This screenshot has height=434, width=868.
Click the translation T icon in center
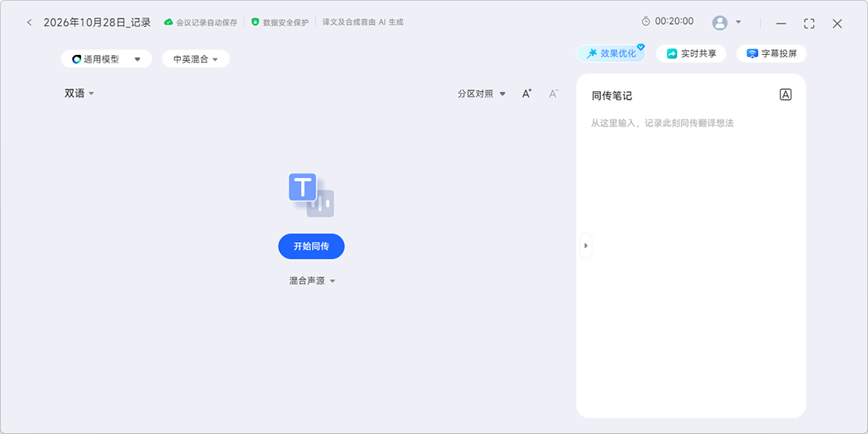tap(311, 195)
